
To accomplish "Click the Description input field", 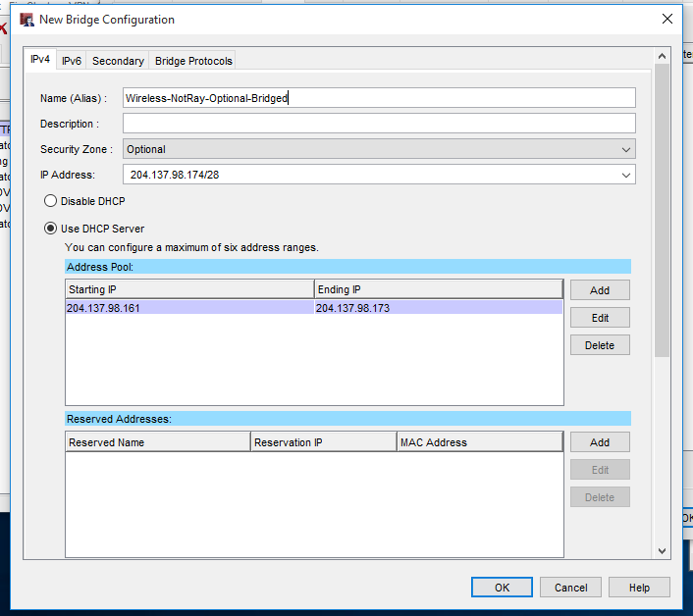I will coord(379,124).
